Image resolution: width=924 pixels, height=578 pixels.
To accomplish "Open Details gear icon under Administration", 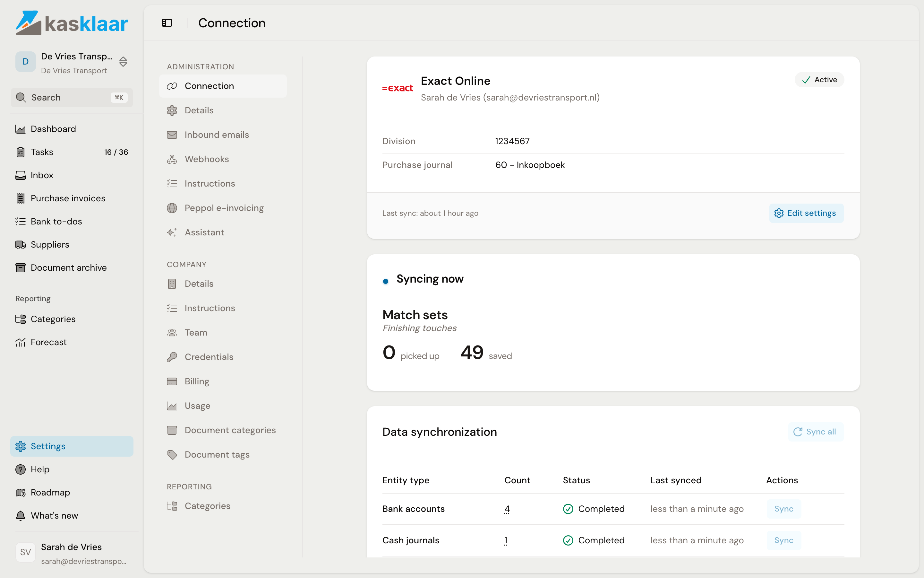I will tap(172, 110).
